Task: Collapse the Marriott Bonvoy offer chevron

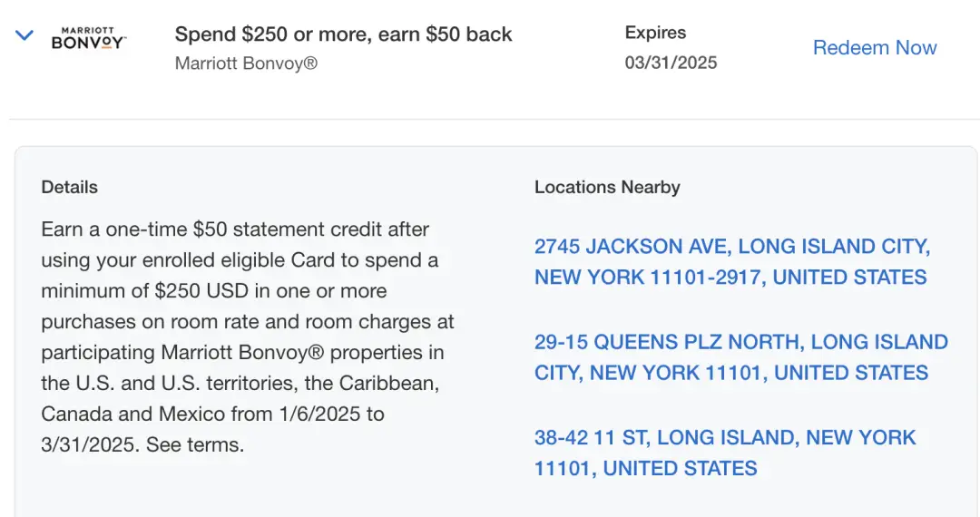Action: [24, 36]
